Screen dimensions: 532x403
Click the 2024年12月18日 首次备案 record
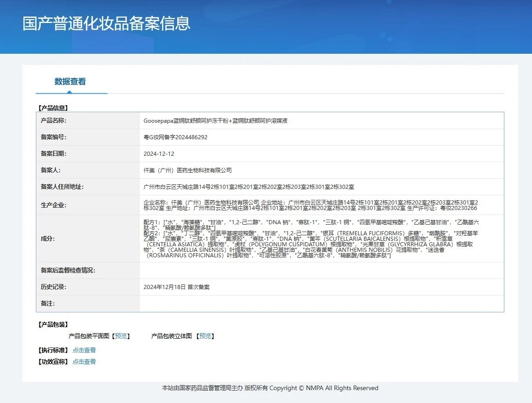(176, 287)
